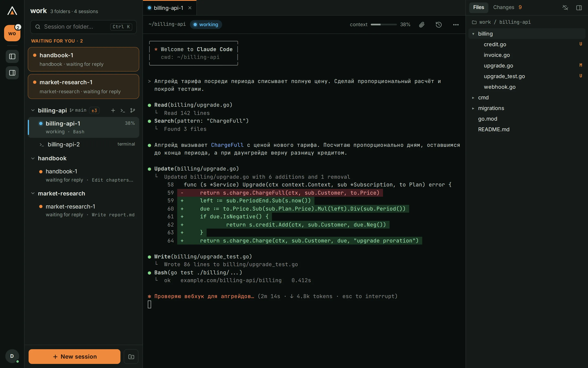Click the 'work / billing-api' breadcrumb folder icon
The image size is (588, 368).
474,22
